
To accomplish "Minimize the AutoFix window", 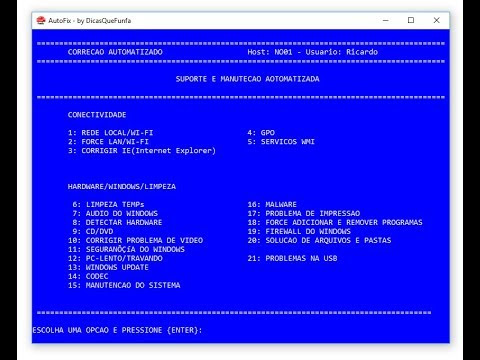I will click(386, 20).
